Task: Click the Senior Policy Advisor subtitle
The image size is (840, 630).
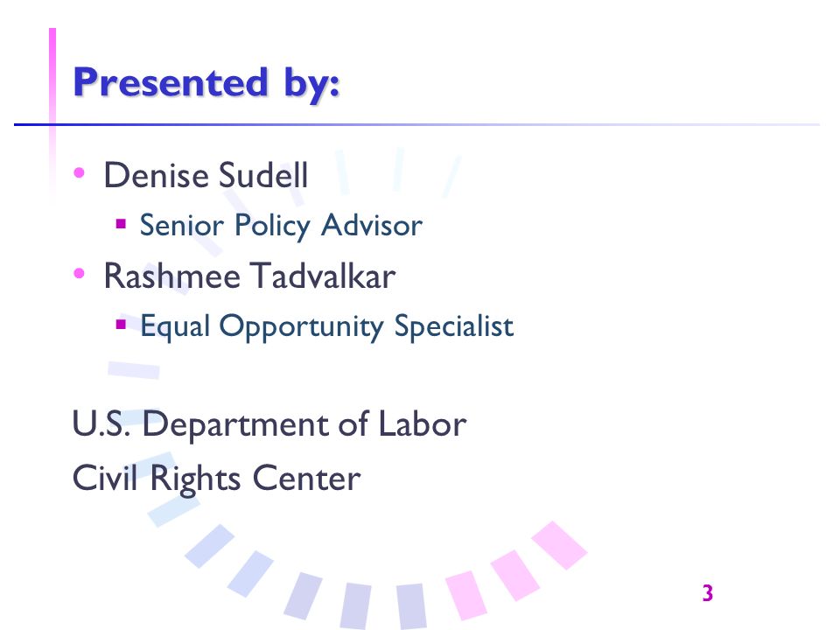Action: (281, 226)
